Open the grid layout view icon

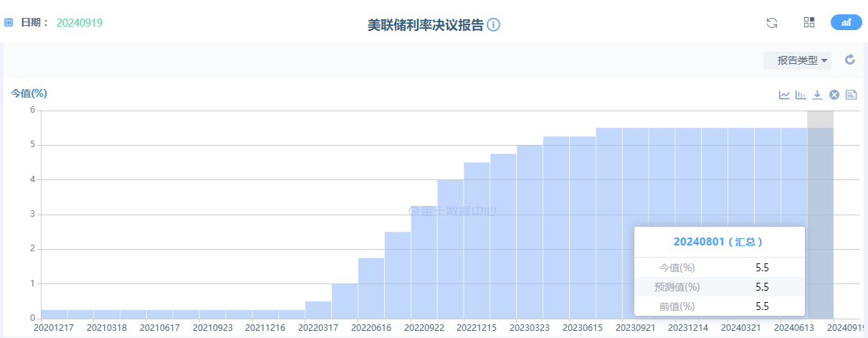809,22
